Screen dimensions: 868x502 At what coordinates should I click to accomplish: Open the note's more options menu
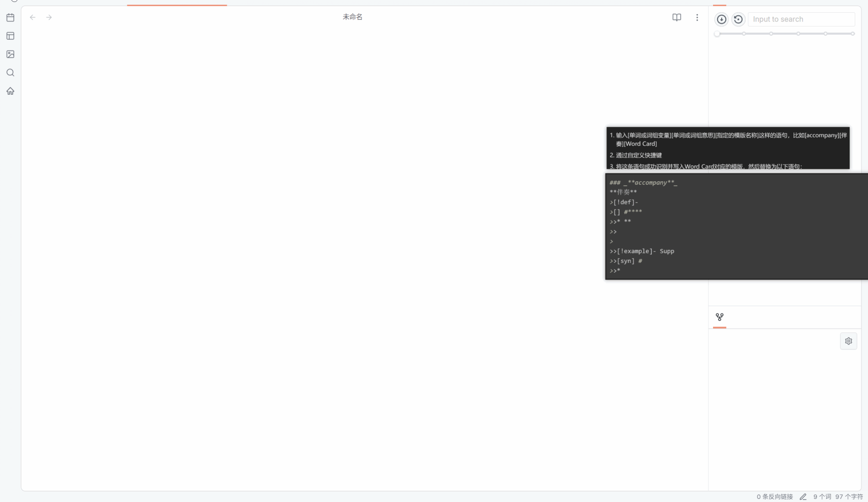click(697, 17)
